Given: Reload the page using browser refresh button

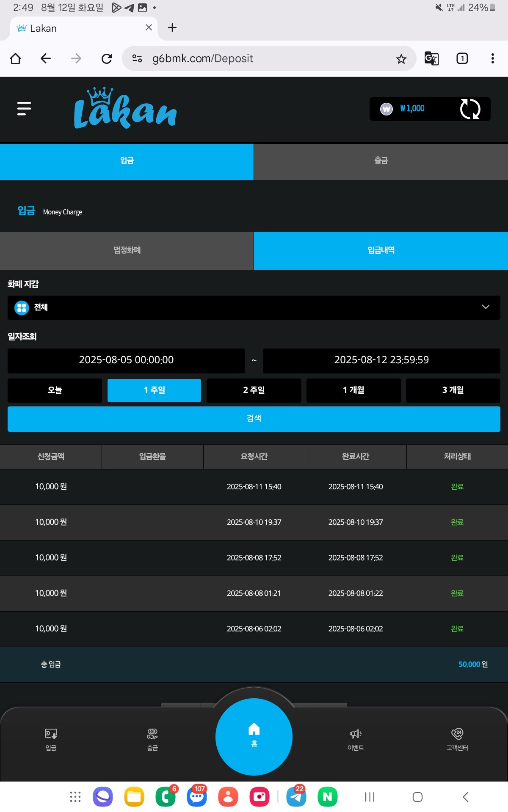Looking at the screenshot, I should (x=107, y=58).
